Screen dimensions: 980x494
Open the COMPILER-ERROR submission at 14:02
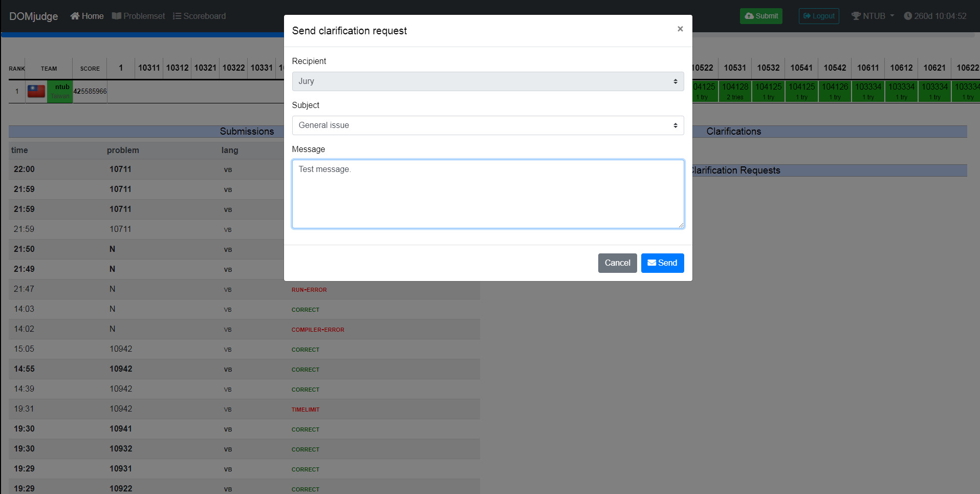pos(317,330)
